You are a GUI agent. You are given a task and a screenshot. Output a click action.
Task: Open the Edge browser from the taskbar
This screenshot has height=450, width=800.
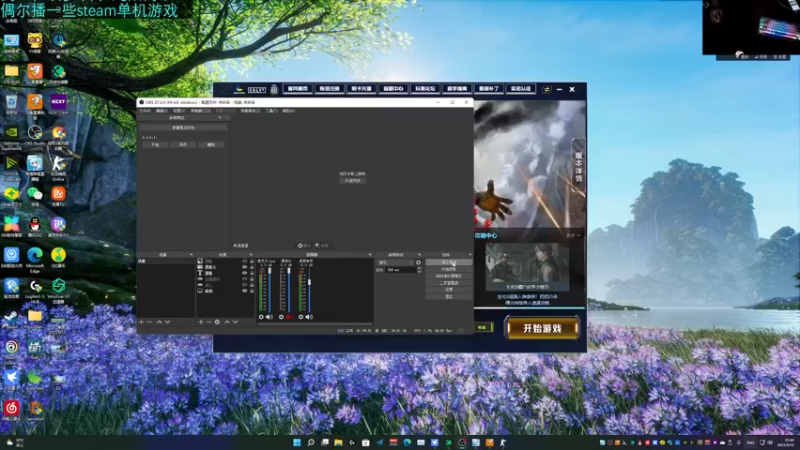pos(407,442)
